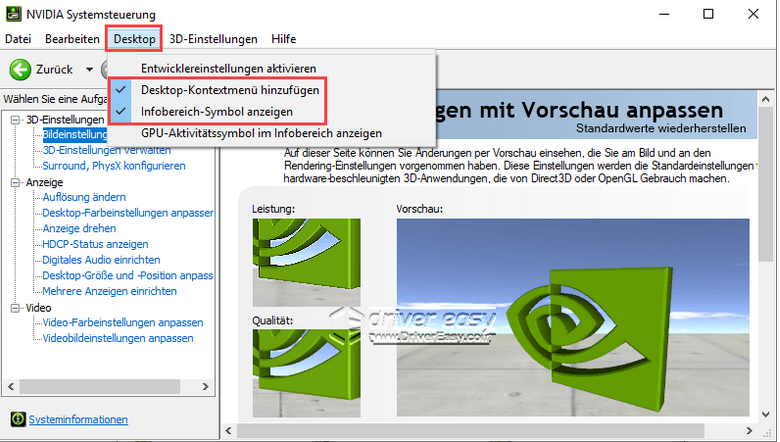Click the green Zurück back arrow icon

coord(20,70)
